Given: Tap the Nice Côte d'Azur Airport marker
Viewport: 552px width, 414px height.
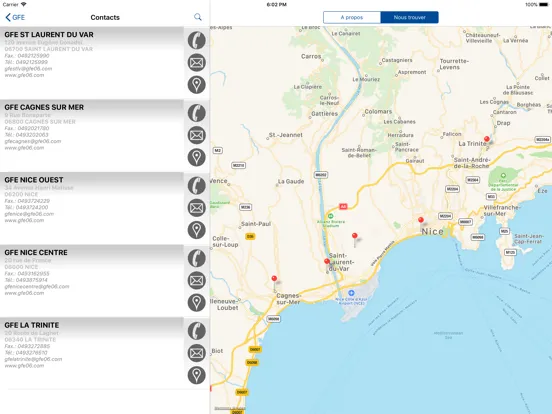Looking at the screenshot, I should (351, 293).
